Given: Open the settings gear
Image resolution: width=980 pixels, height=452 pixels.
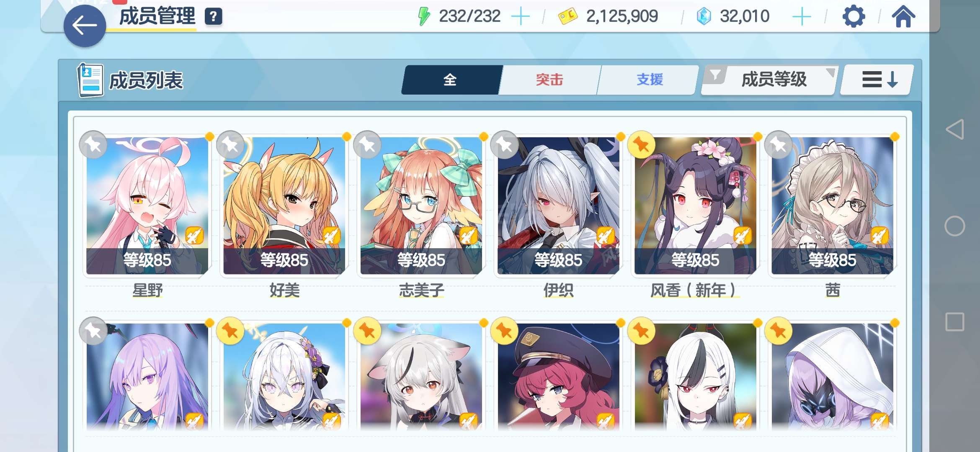Looking at the screenshot, I should 853,17.
